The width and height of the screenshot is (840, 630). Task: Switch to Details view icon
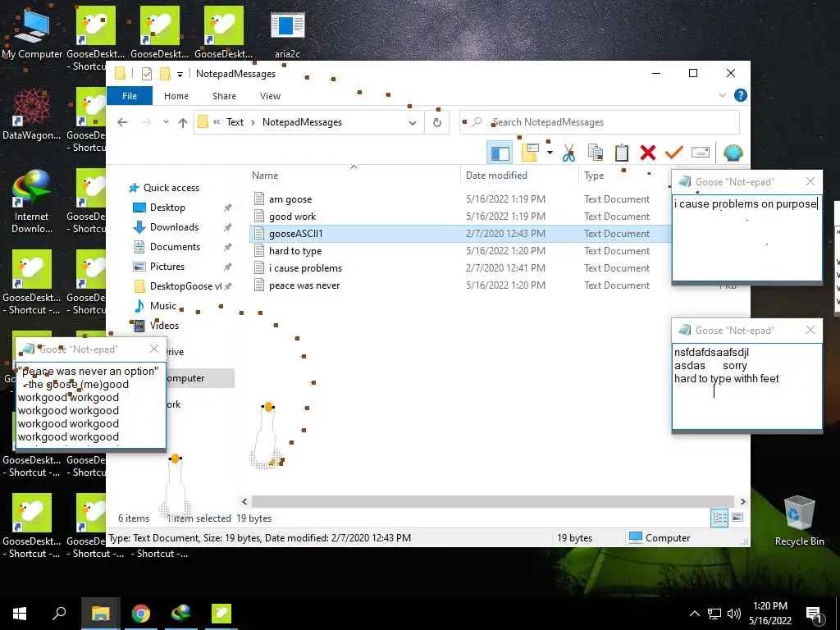pos(719,518)
